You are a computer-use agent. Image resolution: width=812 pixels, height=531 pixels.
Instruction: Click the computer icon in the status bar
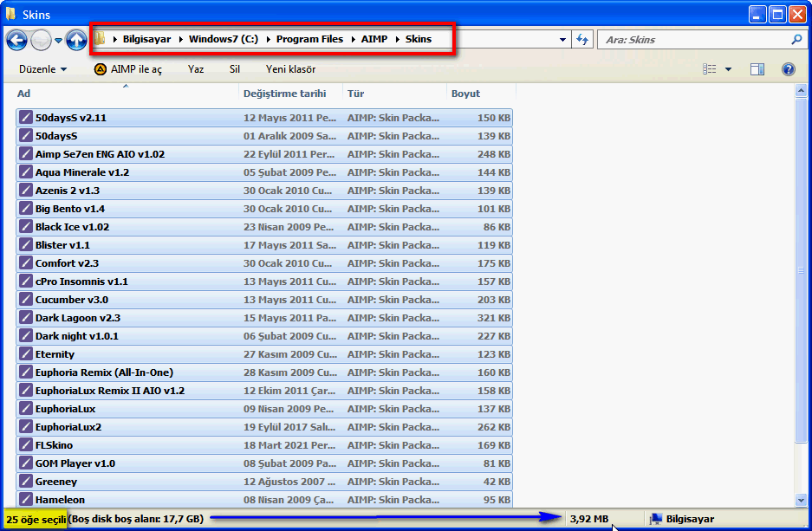(x=656, y=519)
